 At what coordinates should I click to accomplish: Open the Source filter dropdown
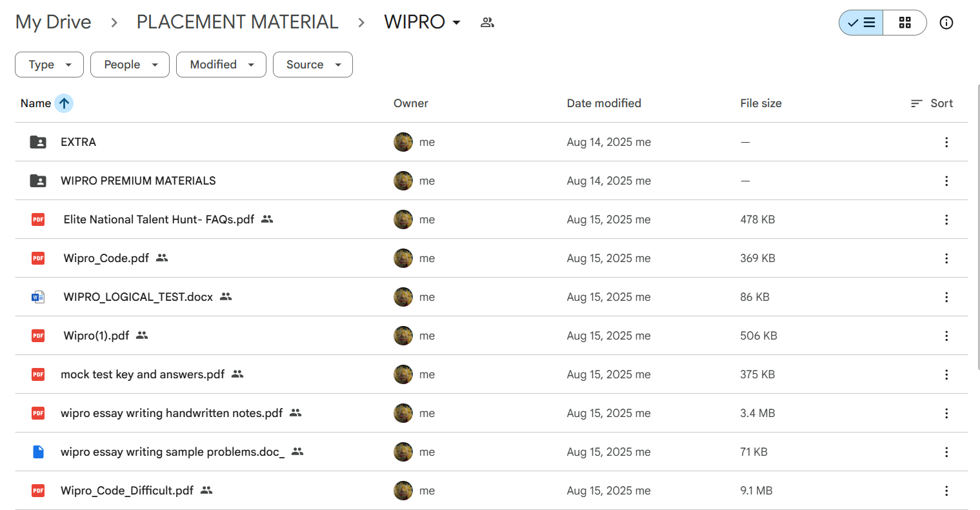(313, 65)
